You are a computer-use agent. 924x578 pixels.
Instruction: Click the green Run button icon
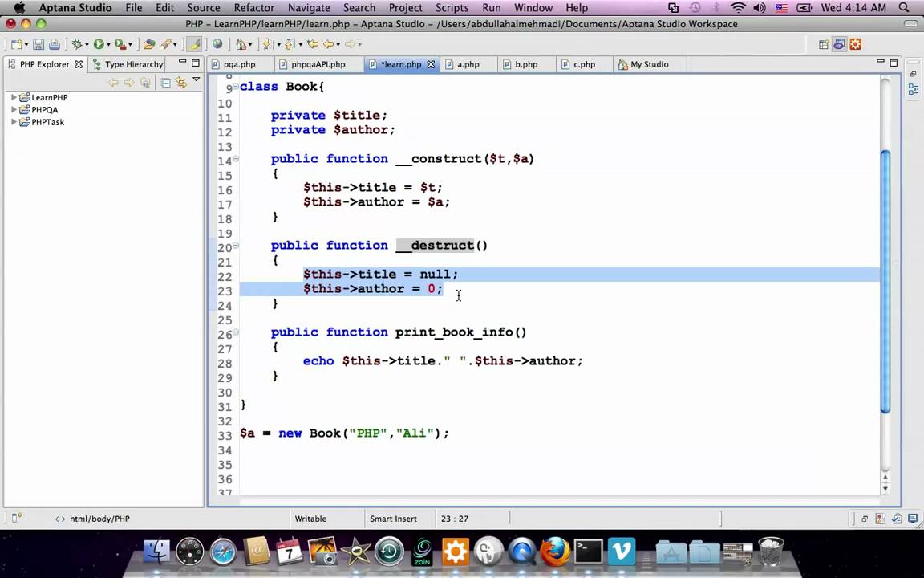pyautogui.click(x=99, y=44)
